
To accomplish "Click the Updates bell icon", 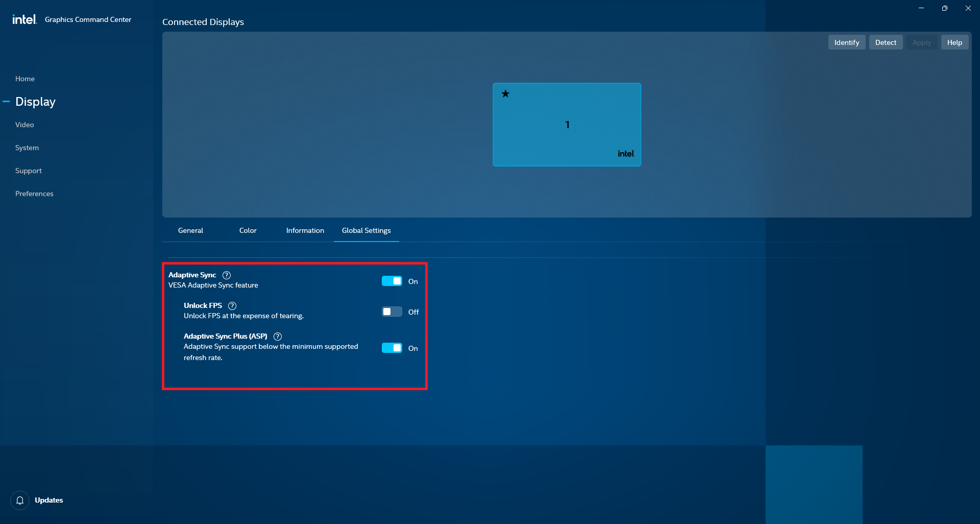I will (x=20, y=501).
